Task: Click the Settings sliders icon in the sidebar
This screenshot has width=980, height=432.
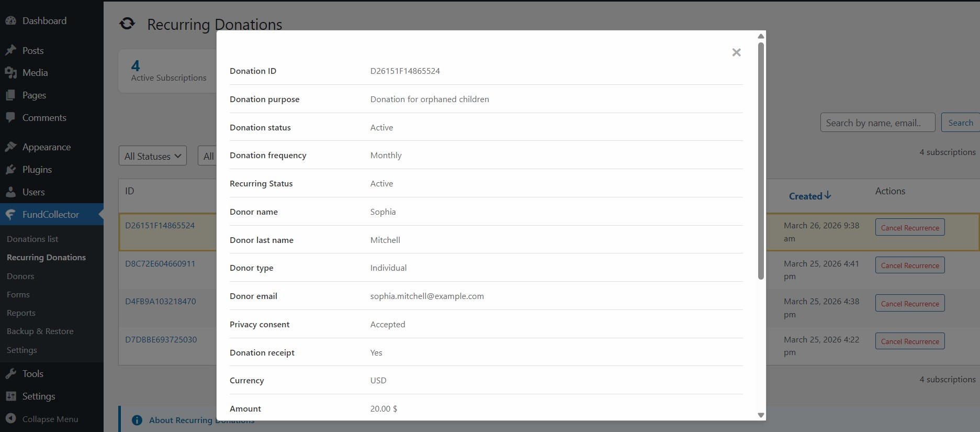Action: (x=10, y=396)
